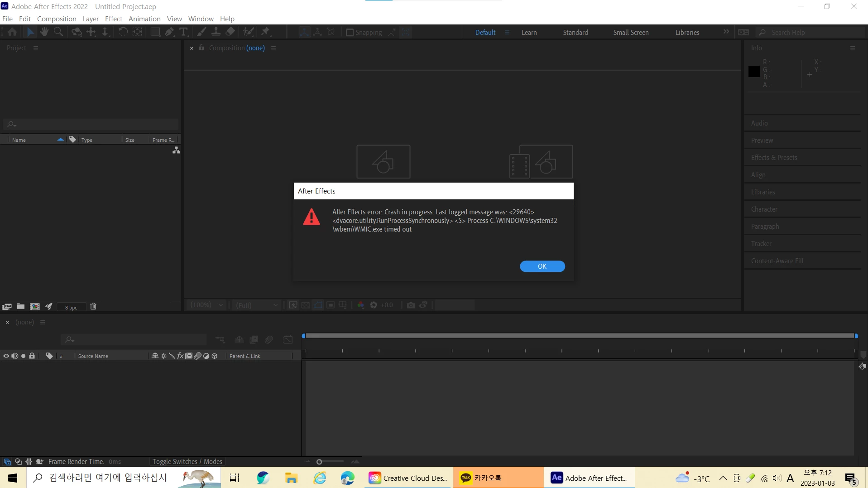Select the Orbit Around Cursor tool

[77, 32]
